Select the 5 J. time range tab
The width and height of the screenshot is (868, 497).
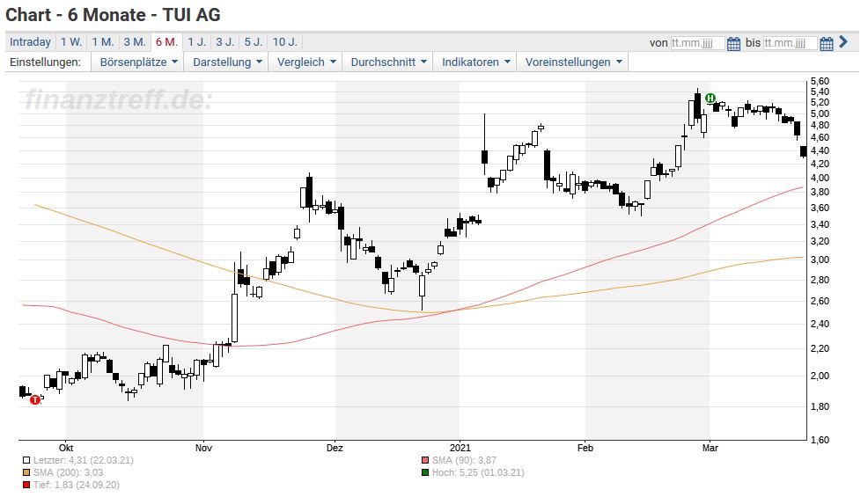(254, 42)
